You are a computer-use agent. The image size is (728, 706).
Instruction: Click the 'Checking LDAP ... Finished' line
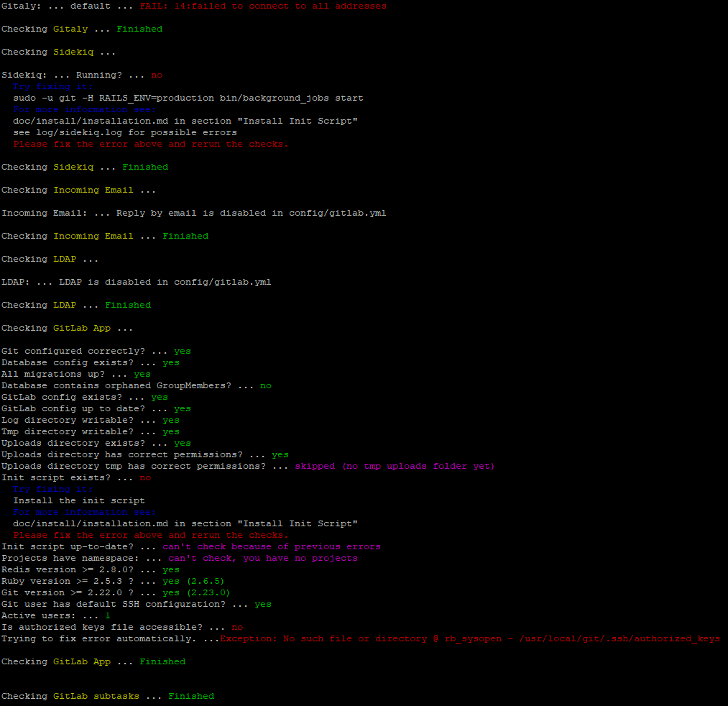(x=76, y=305)
